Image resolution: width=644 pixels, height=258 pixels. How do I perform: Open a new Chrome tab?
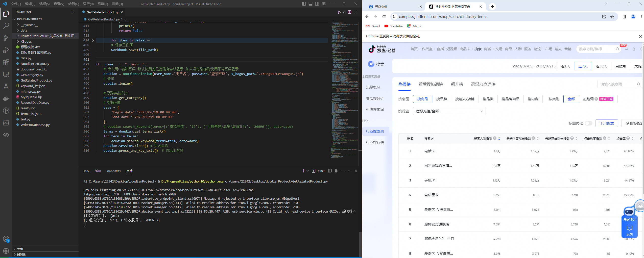(x=492, y=7)
